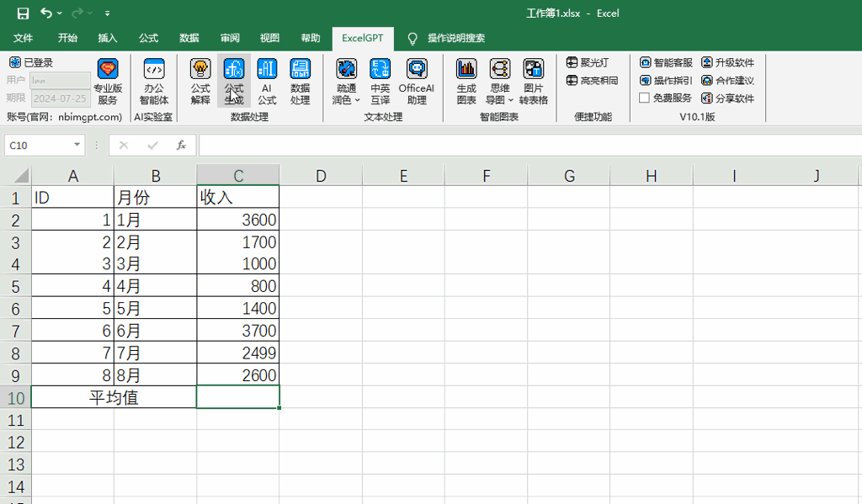Click the 升级软件 button

728,62
